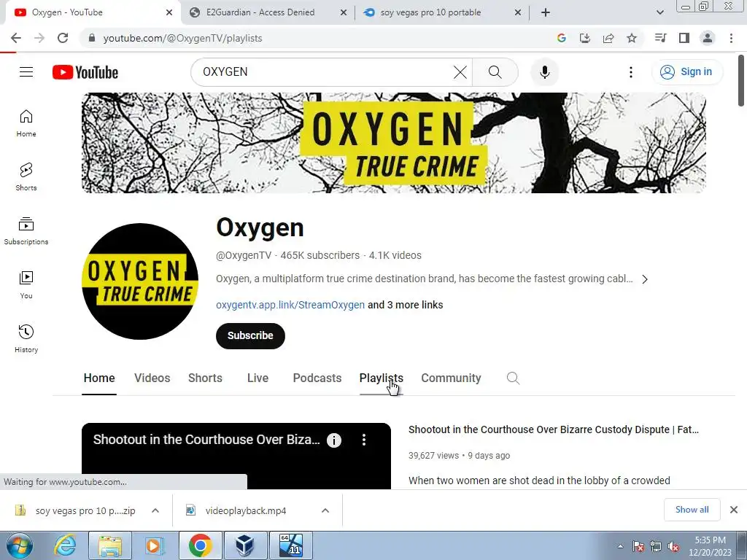Image resolution: width=747 pixels, height=560 pixels.
Task: Open Chrome three-dot menu
Action: pos(731,38)
